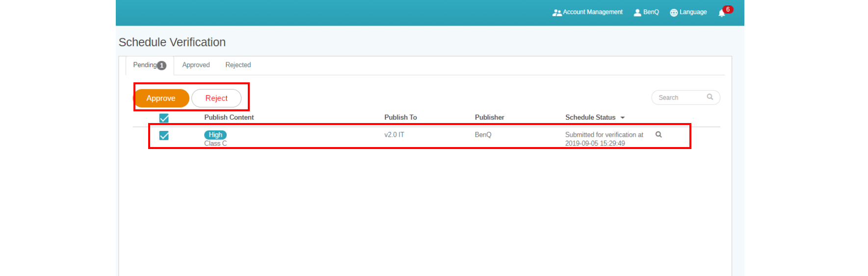Image resolution: width=868 pixels, height=276 pixels.
Task: Switch to the Approved tab
Action: (x=196, y=65)
